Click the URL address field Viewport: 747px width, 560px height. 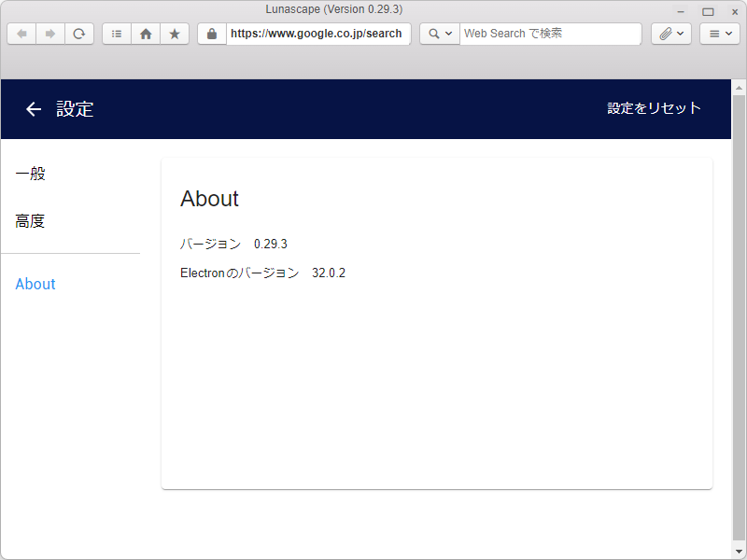coord(318,34)
